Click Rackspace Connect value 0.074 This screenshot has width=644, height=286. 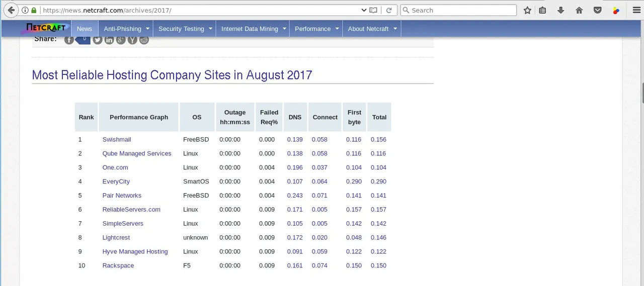(x=319, y=266)
